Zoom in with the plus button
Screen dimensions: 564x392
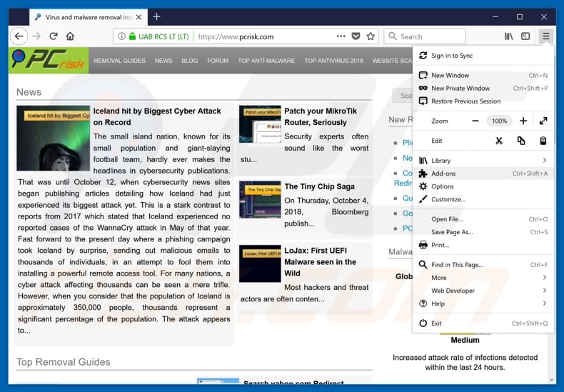tap(523, 121)
